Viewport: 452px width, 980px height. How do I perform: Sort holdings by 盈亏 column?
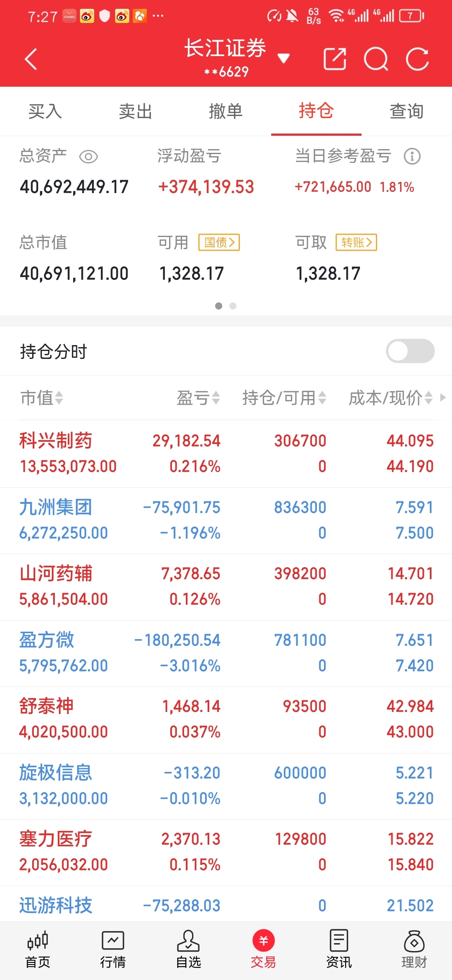[x=198, y=398]
